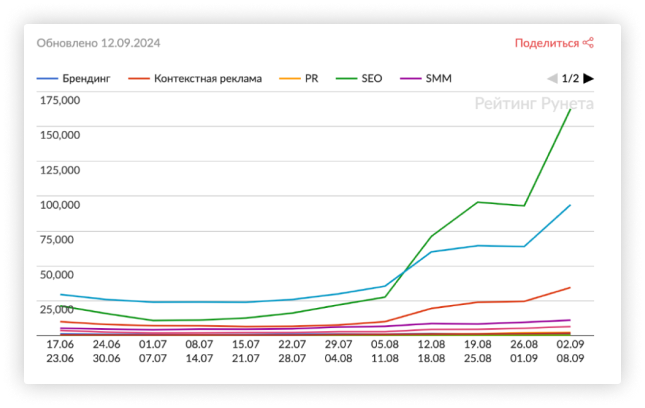Click the blue Брендинг line end point
This screenshot has width=645, height=408.
[x=570, y=205]
